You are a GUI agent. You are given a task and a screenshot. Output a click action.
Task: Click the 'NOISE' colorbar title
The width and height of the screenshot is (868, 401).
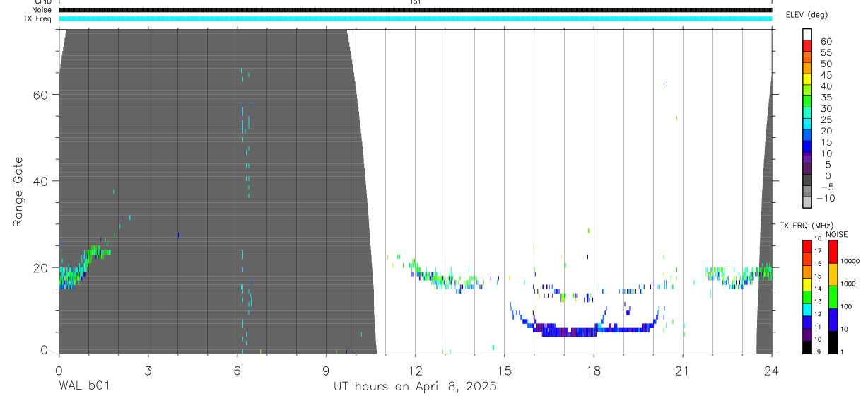pos(837,234)
